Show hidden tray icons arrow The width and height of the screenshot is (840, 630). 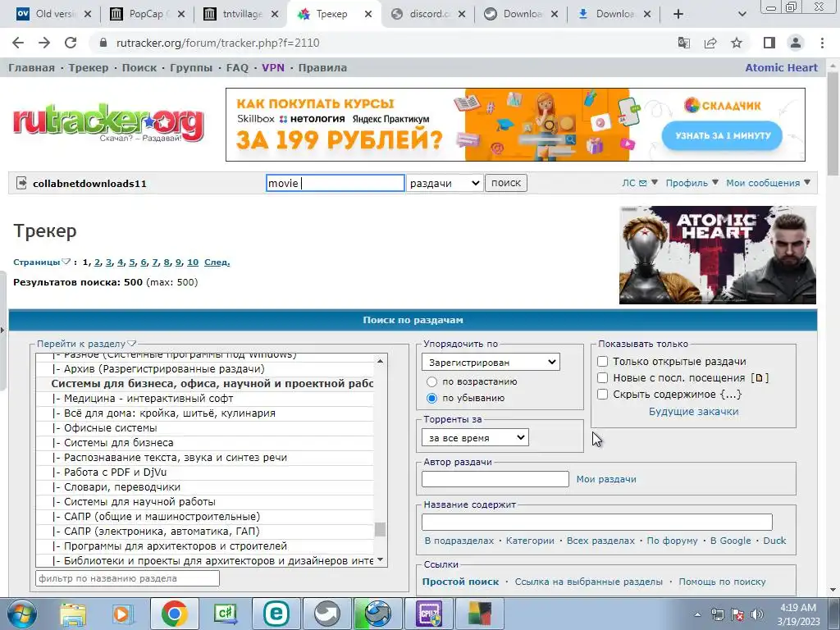[x=697, y=614]
